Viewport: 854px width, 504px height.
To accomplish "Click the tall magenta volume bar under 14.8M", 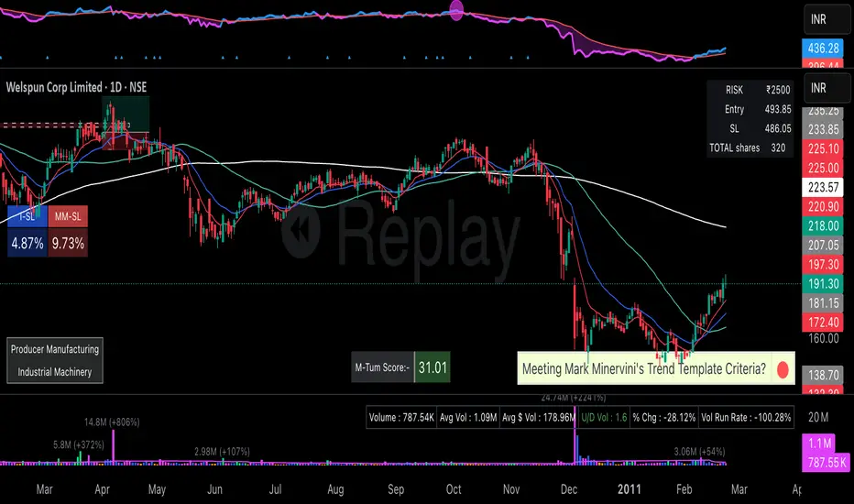I will pyautogui.click(x=114, y=447).
